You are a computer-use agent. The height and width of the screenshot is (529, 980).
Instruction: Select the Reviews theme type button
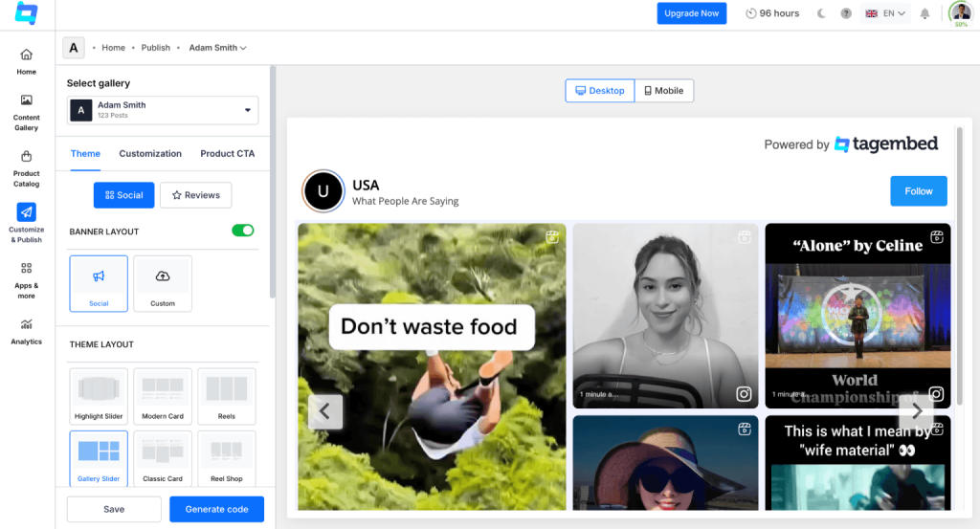(195, 195)
